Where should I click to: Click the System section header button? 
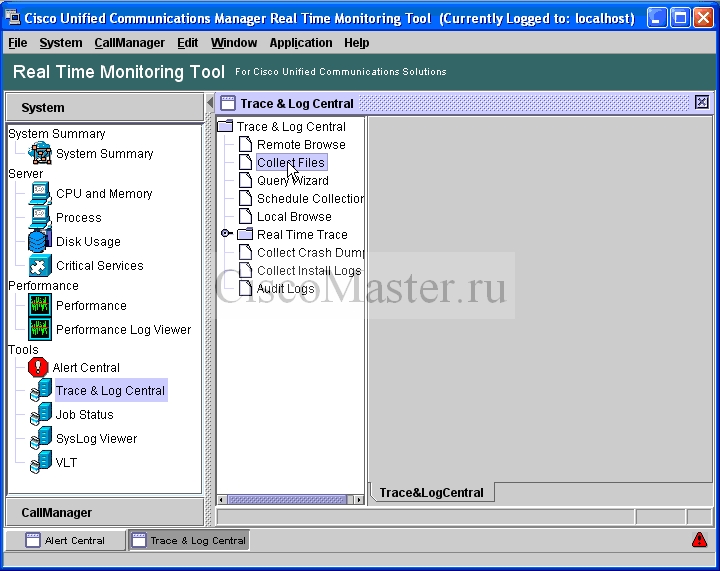click(105, 107)
